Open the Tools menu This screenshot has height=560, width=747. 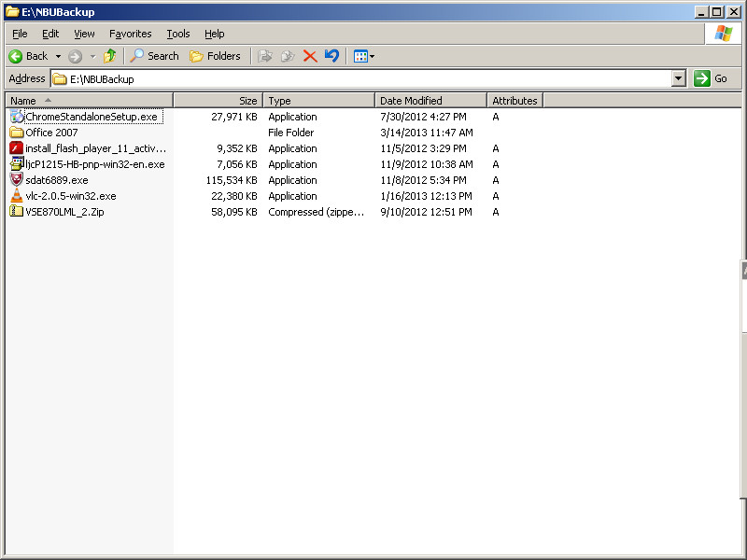coord(178,34)
